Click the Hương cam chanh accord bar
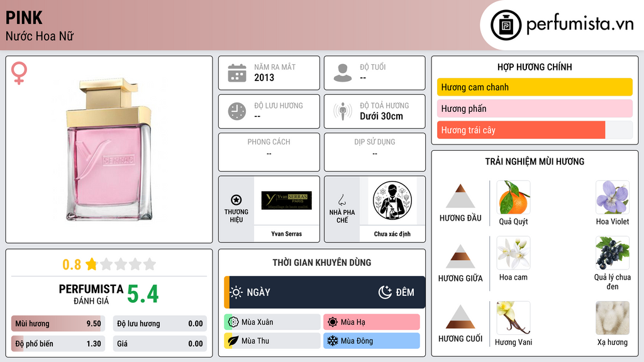644x362 pixels. coord(535,87)
